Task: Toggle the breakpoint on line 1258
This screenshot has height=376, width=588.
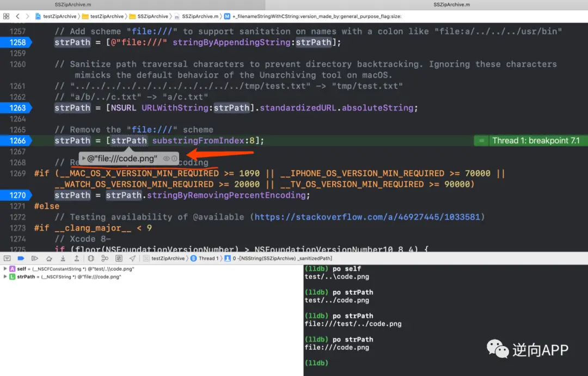Action: click(16, 43)
